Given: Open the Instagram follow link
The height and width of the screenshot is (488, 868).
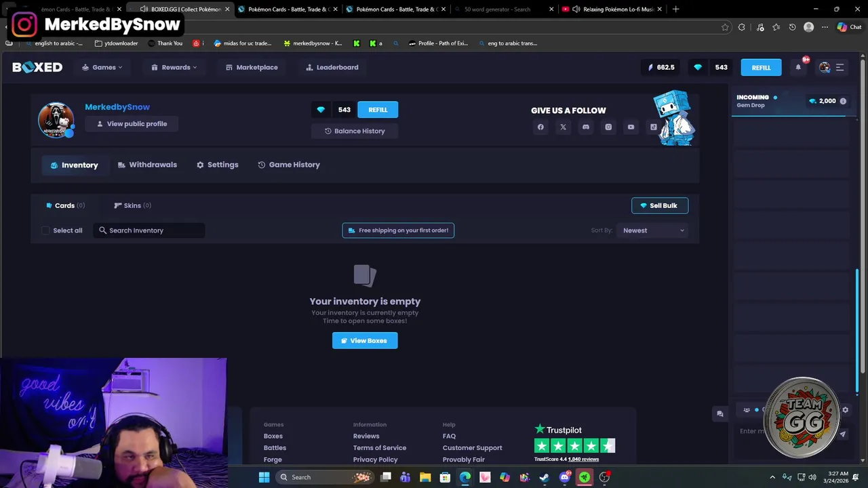Looking at the screenshot, I should click(608, 127).
